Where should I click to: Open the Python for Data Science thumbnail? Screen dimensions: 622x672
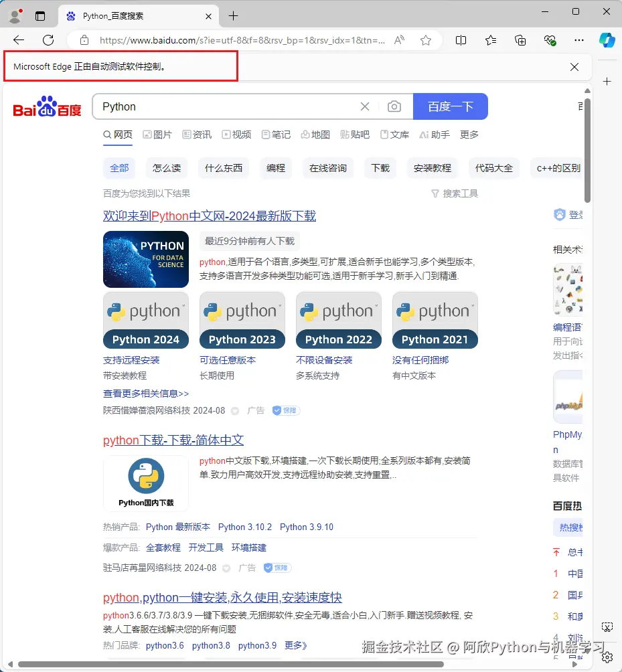[x=146, y=259]
